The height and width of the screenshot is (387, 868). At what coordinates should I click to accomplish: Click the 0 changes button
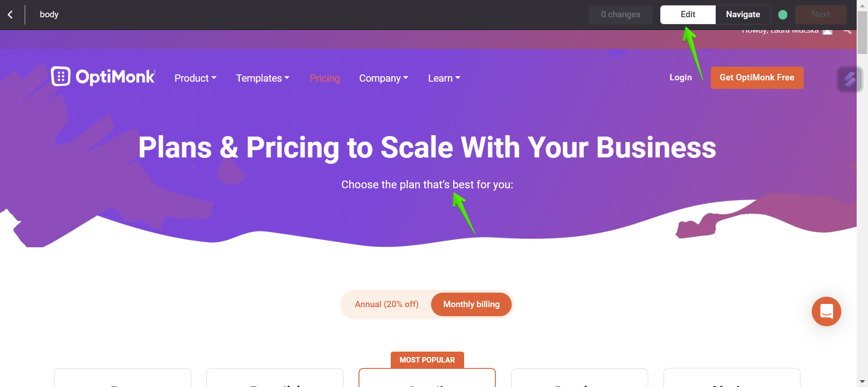(621, 15)
